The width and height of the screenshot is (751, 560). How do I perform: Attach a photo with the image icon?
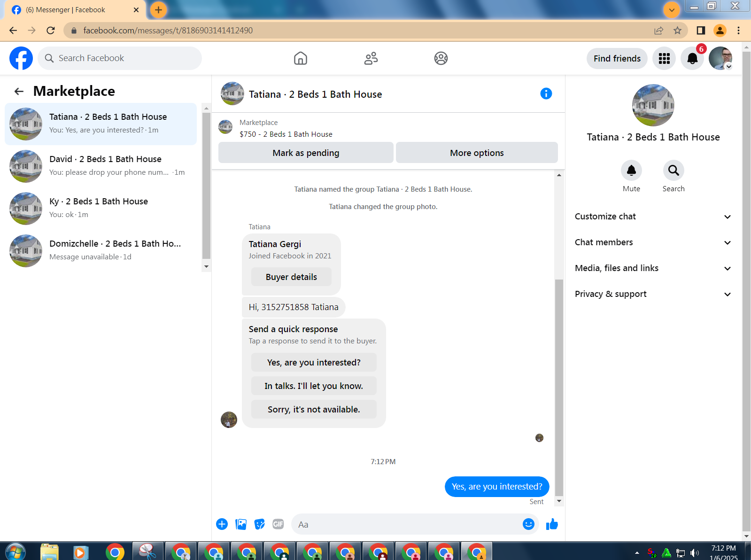click(x=241, y=524)
